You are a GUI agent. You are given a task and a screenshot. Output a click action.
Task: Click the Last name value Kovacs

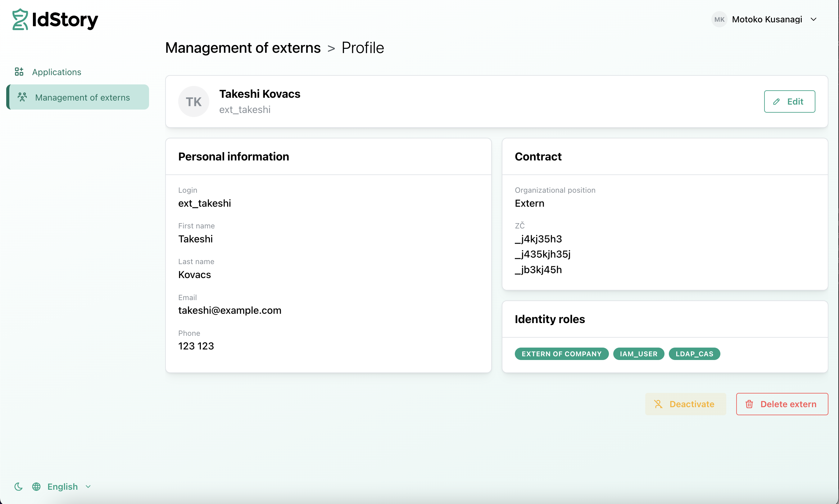pyautogui.click(x=194, y=275)
